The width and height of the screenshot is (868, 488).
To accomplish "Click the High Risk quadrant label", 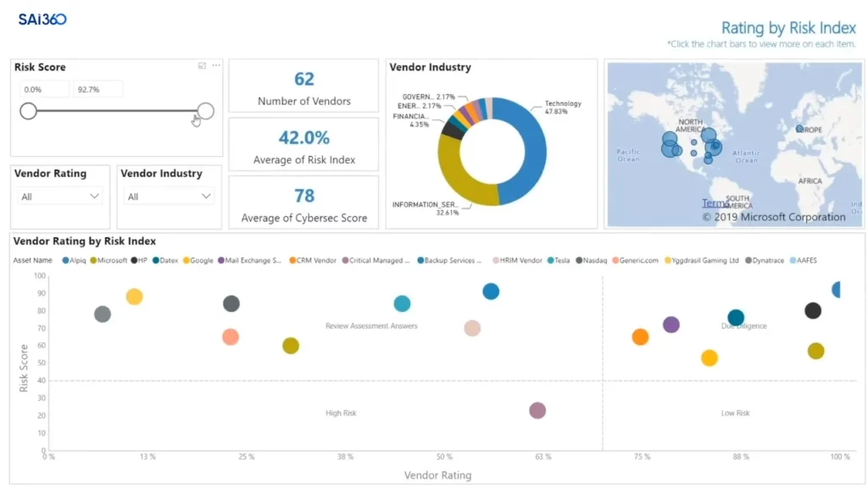I will point(341,413).
